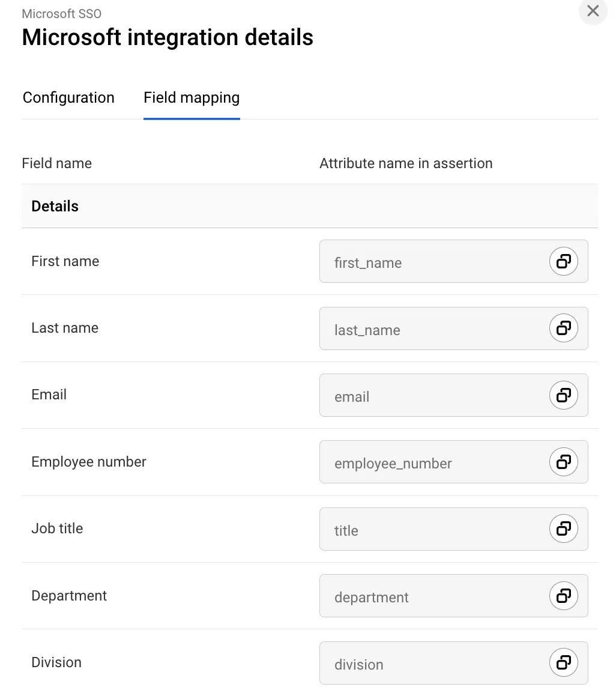
Task: Switch to the Configuration tab
Action: [68, 98]
